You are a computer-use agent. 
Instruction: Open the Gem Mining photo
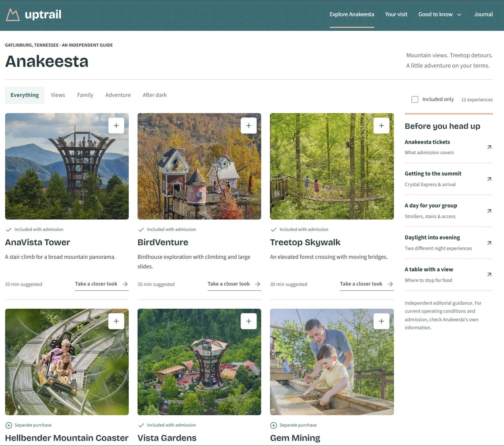pyautogui.click(x=332, y=362)
